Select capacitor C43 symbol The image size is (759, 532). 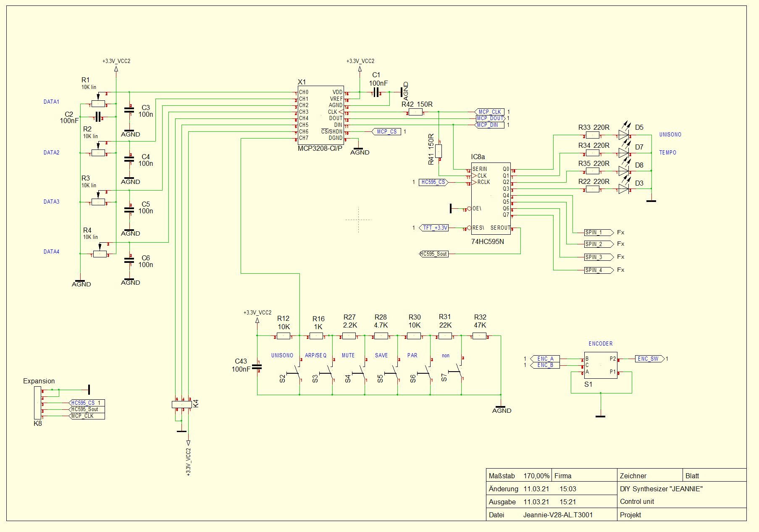coord(257,367)
